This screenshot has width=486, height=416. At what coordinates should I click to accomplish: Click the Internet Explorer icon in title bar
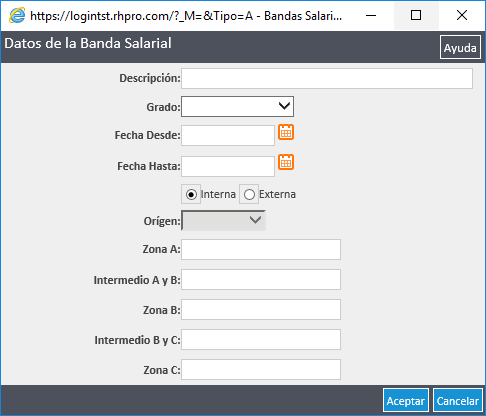[17, 15]
